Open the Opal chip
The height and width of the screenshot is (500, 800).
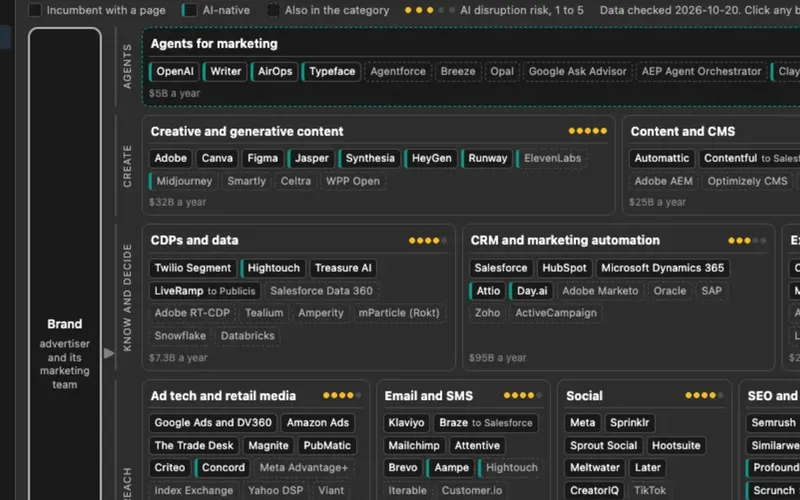click(x=502, y=71)
